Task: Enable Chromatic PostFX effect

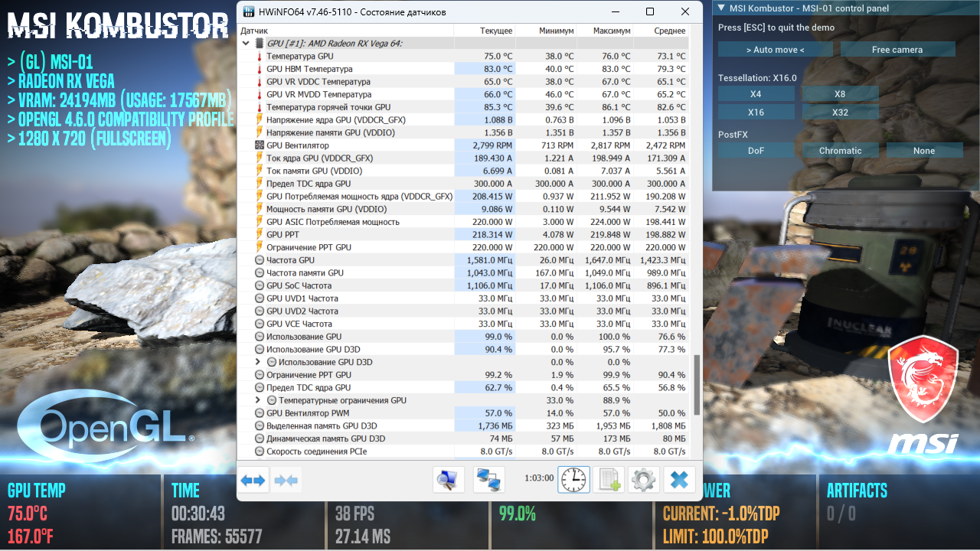Action: coord(840,151)
